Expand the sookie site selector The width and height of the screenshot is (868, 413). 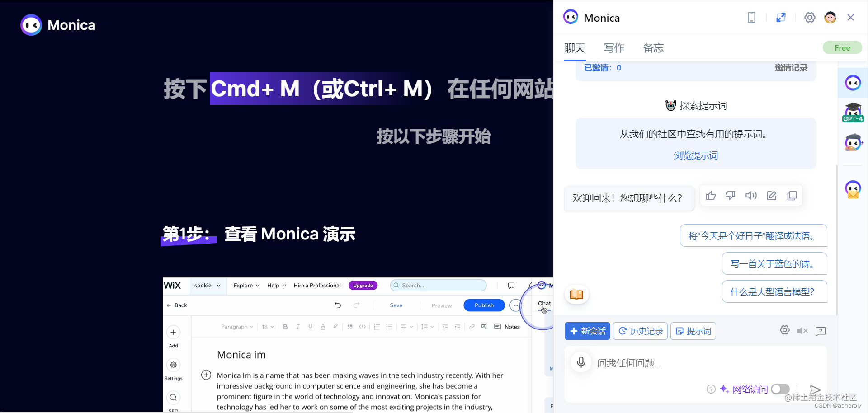[207, 285]
